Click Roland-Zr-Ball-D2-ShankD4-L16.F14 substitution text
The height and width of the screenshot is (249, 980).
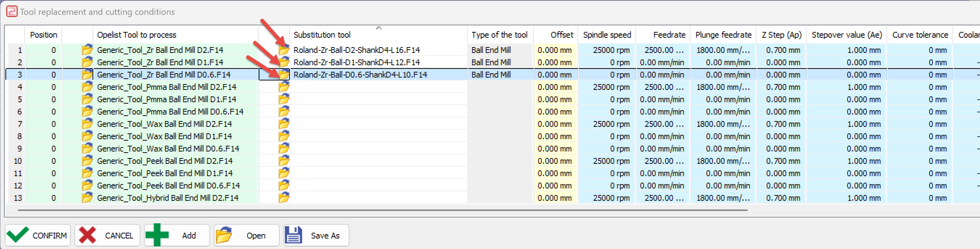pyautogui.click(x=356, y=50)
